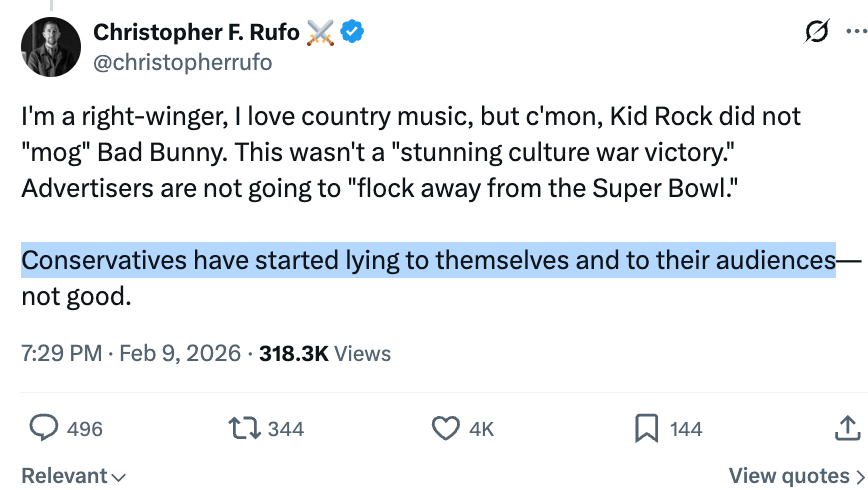The width and height of the screenshot is (868, 490).
Task: Expand the Relevant sort dropdown
Action: [x=74, y=476]
